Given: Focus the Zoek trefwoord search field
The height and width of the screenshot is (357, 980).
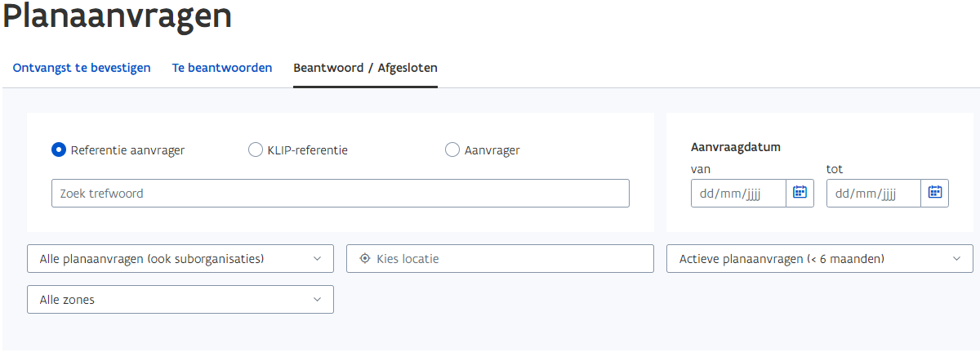Looking at the screenshot, I should pyautogui.click(x=341, y=194).
